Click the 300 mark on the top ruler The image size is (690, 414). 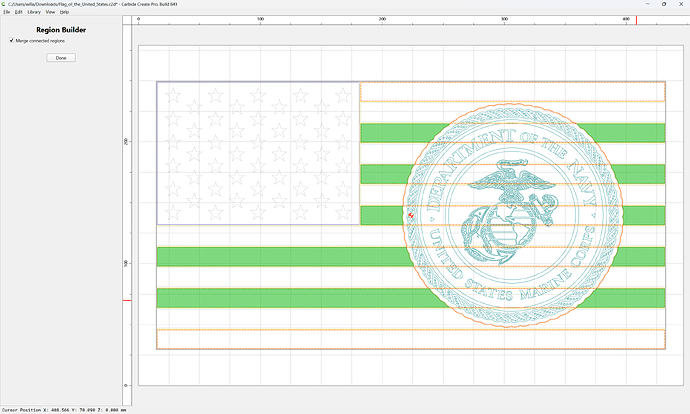click(504, 19)
